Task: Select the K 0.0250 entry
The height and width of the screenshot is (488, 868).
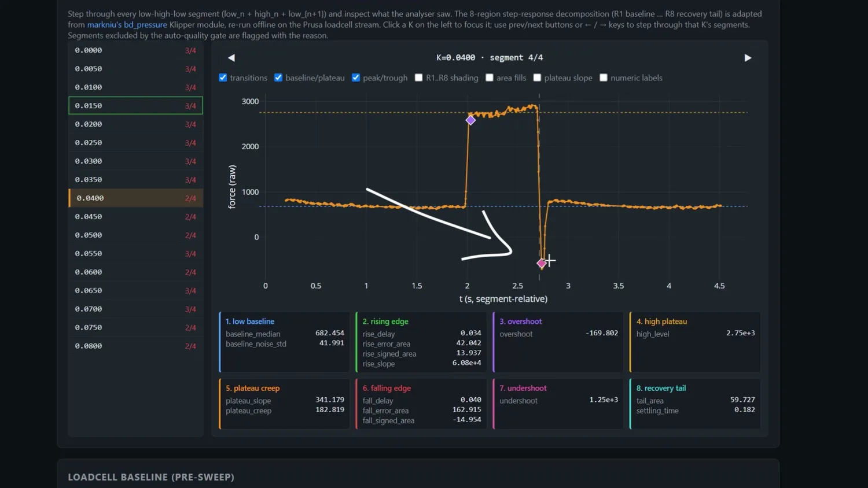Action: coord(135,143)
